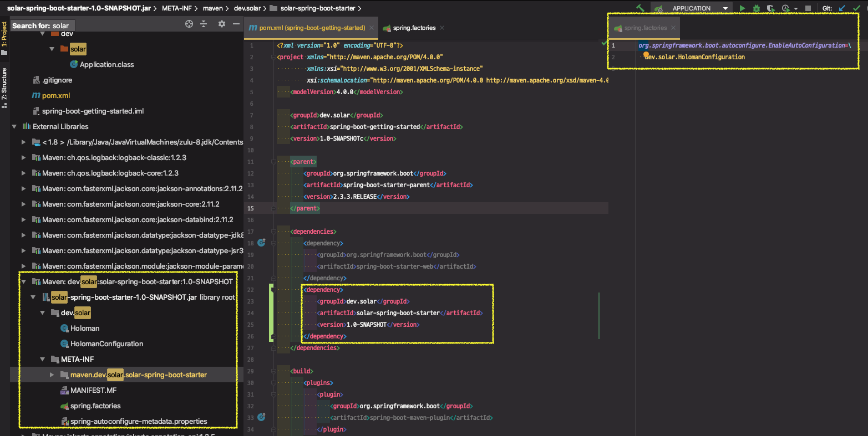868x436 pixels.
Task: Click the intention bulb on line 2 of spring.factories
Action: coord(646,54)
